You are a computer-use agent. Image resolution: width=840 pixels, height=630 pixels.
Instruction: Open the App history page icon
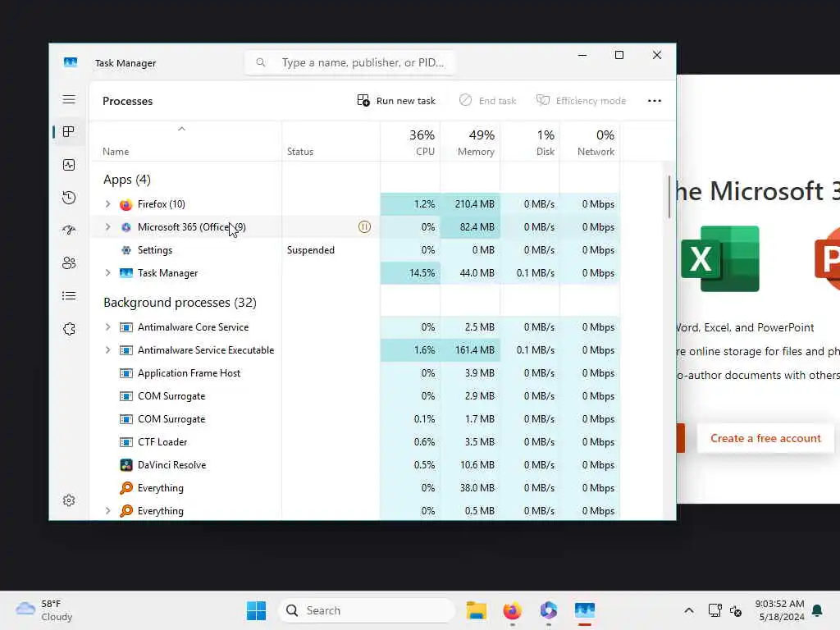pos(69,198)
